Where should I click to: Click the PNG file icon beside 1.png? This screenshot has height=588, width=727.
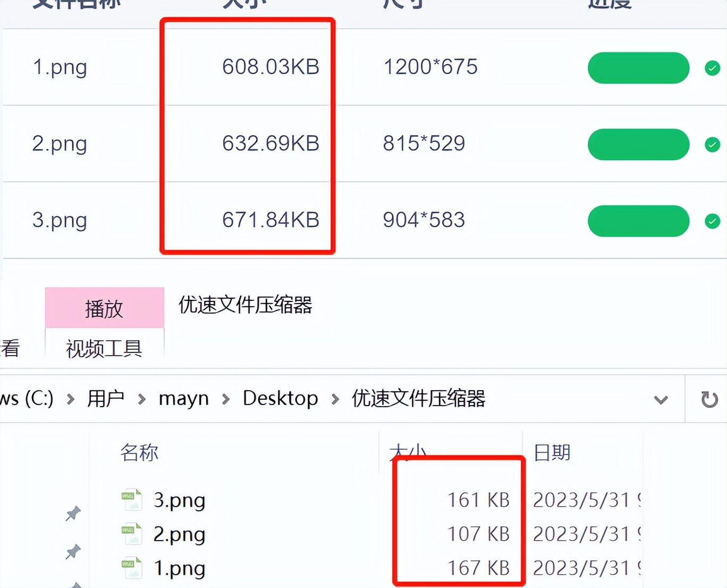pos(131,568)
